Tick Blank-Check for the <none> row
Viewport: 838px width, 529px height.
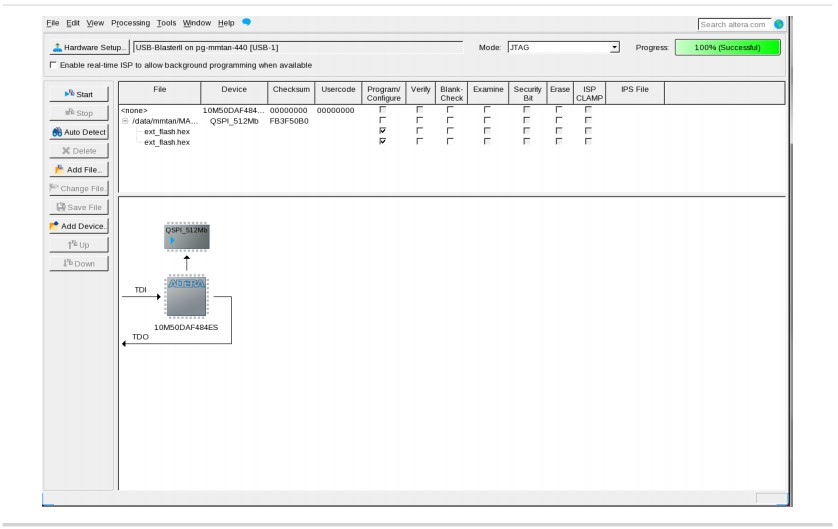click(x=450, y=110)
